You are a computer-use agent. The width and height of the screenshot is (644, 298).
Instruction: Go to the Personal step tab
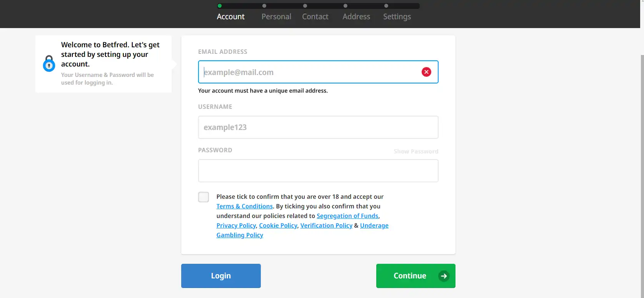pos(276,17)
